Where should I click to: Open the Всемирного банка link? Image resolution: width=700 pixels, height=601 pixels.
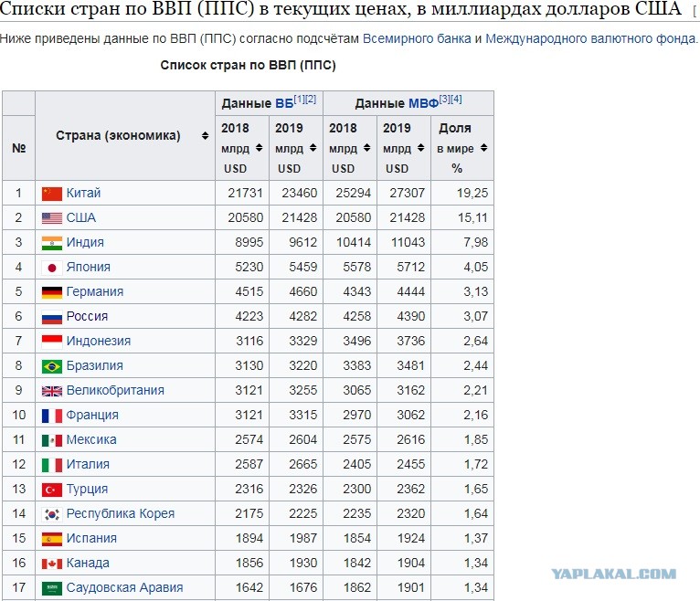pyautogui.click(x=417, y=38)
